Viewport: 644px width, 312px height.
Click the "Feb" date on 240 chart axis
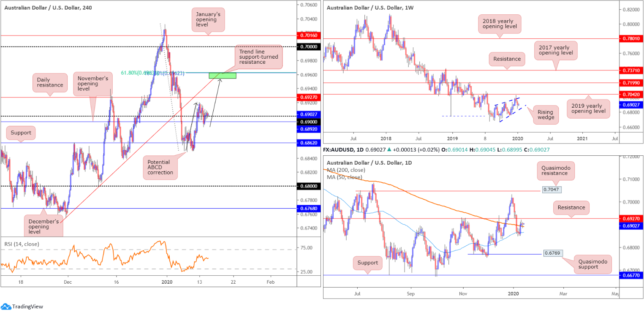tap(271, 281)
